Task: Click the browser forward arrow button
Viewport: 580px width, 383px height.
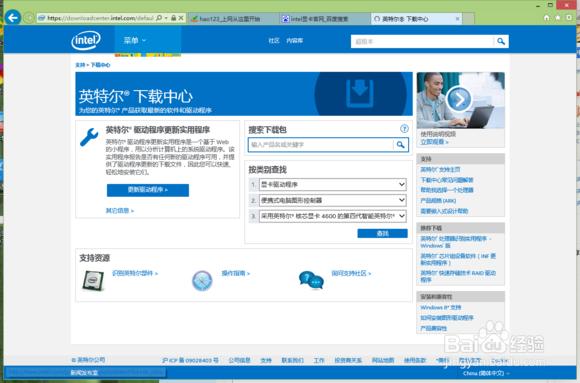Action: click(x=28, y=18)
